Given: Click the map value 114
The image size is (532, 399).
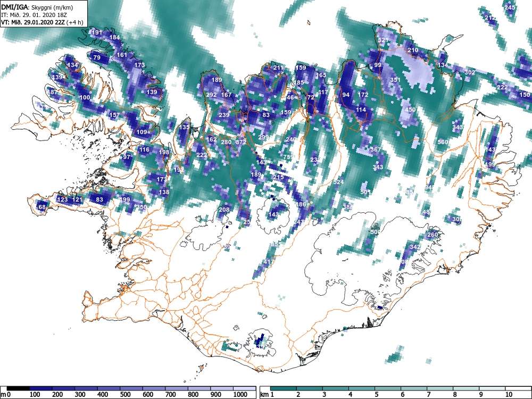Looking at the screenshot, I should pos(361,110).
